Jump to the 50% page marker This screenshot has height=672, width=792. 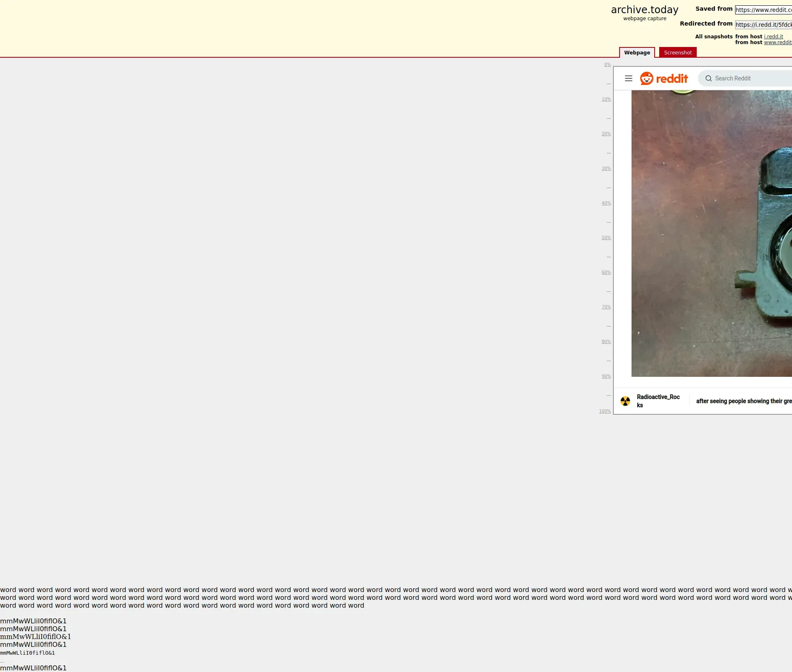coord(606,238)
